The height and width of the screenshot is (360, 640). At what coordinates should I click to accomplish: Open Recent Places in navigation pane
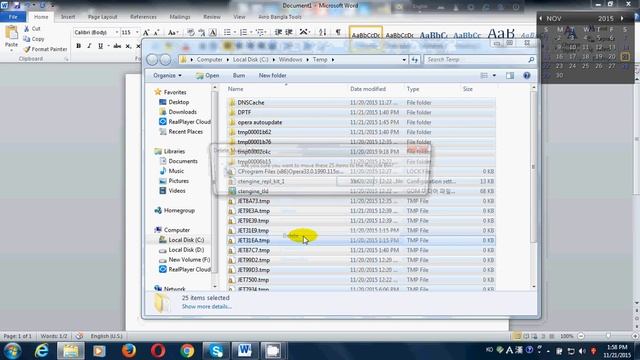[x=185, y=131]
